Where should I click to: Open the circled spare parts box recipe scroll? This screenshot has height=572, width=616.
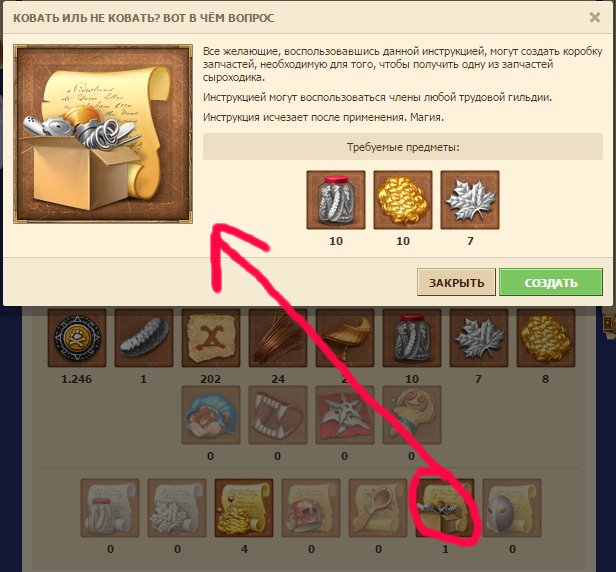[445, 508]
